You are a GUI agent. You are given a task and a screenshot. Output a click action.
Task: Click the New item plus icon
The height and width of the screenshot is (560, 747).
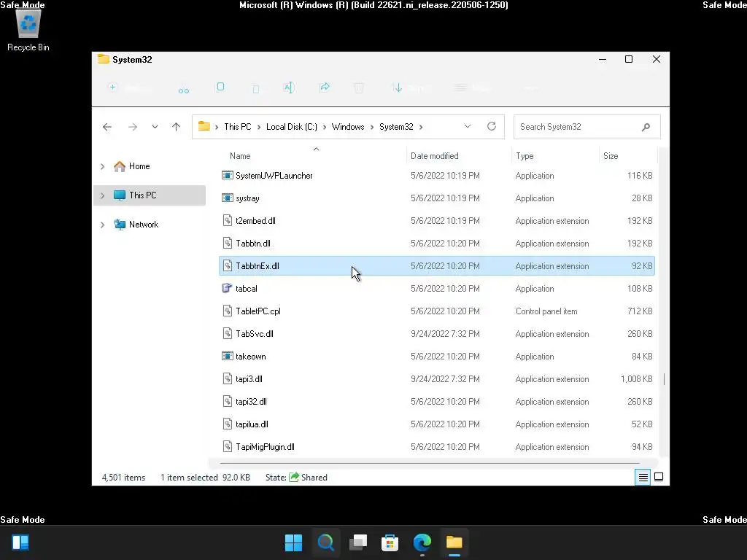point(112,87)
